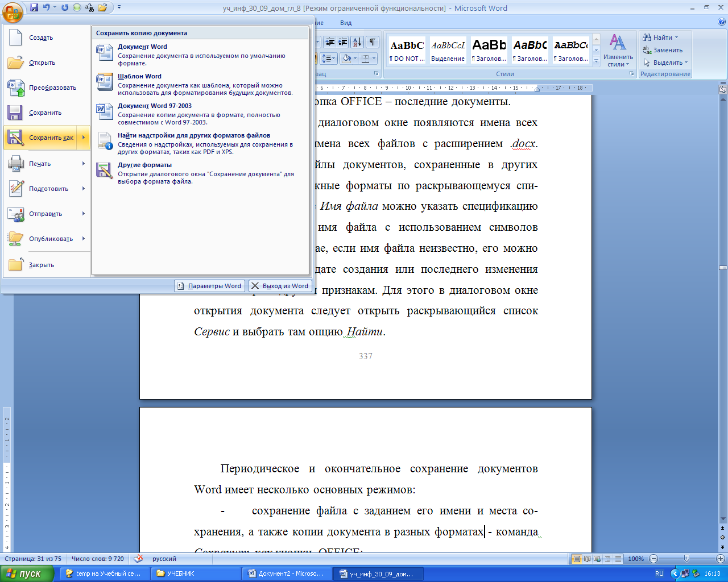Click the decrease indent icon
The height and width of the screenshot is (582, 728).
[x=330, y=42]
